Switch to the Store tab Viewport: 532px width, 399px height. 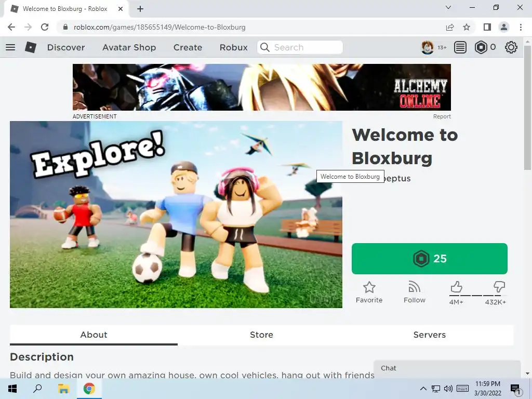pyautogui.click(x=262, y=335)
